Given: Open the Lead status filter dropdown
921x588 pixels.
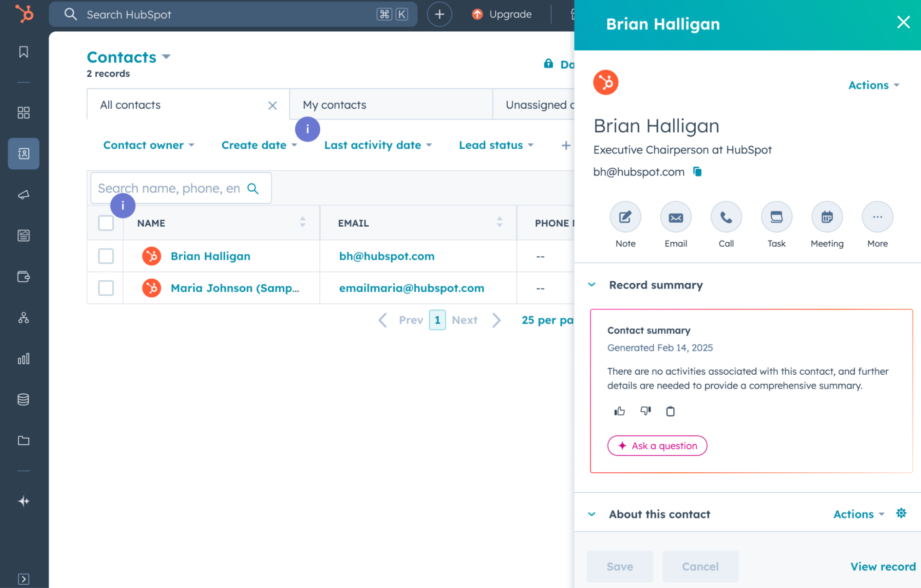Looking at the screenshot, I should (496, 145).
